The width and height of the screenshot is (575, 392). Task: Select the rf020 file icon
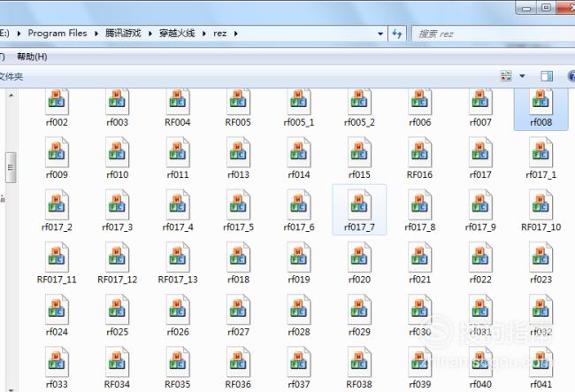tap(359, 257)
